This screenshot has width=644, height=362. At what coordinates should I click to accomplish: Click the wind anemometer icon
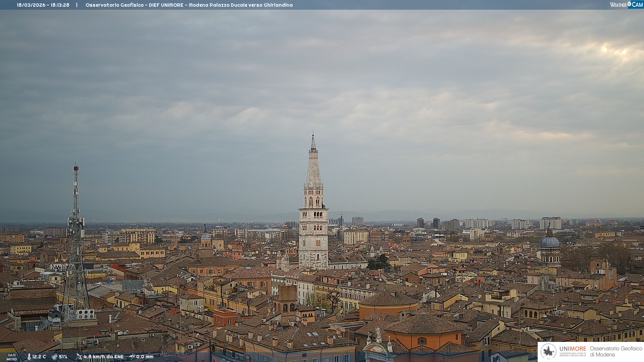tap(79, 357)
